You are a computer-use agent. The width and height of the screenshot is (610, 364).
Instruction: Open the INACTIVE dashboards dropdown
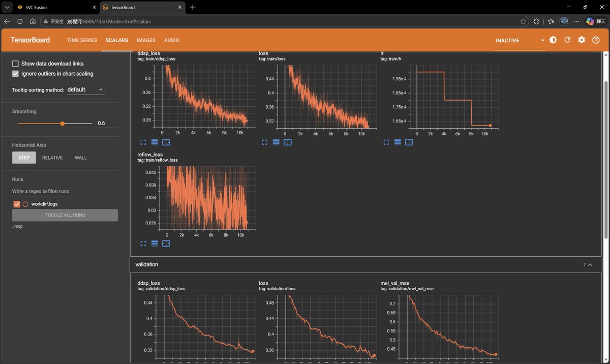point(520,40)
